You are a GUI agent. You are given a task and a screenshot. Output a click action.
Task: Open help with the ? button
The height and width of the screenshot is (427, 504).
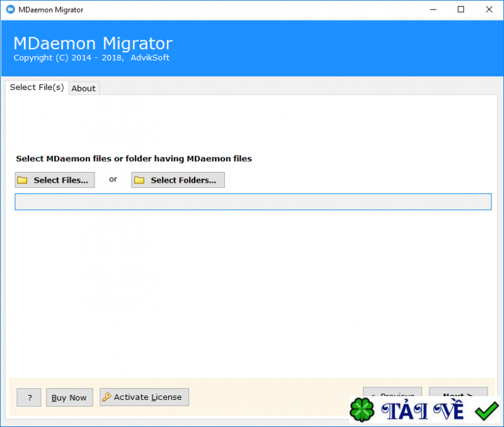pos(29,397)
